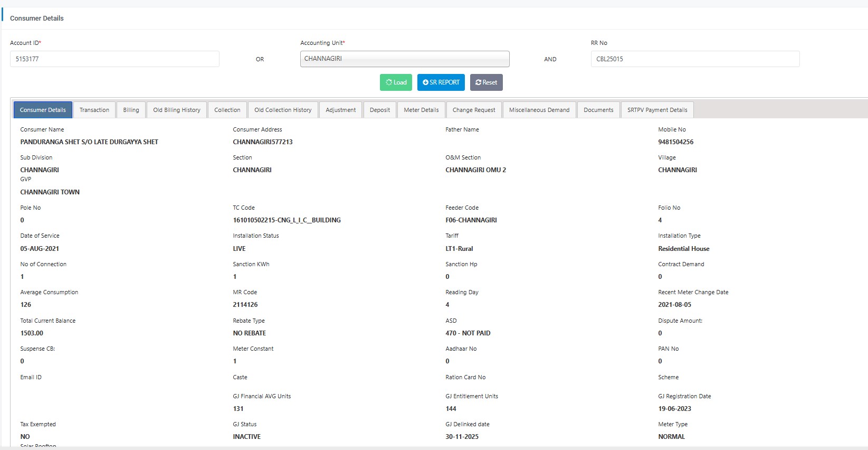Select the Old Billing History tab

pos(177,110)
